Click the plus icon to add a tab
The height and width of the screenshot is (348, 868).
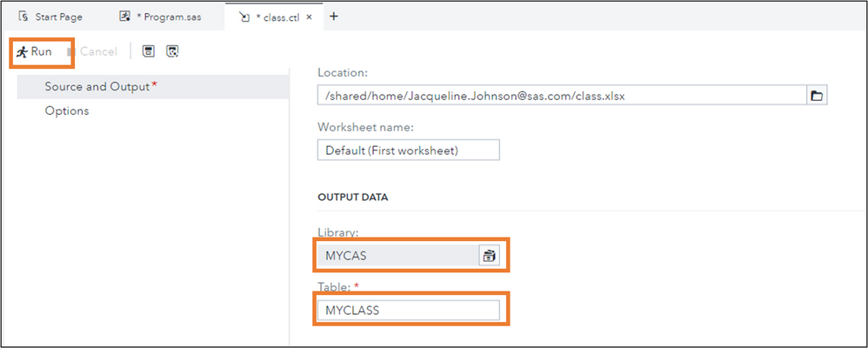click(x=333, y=17)
